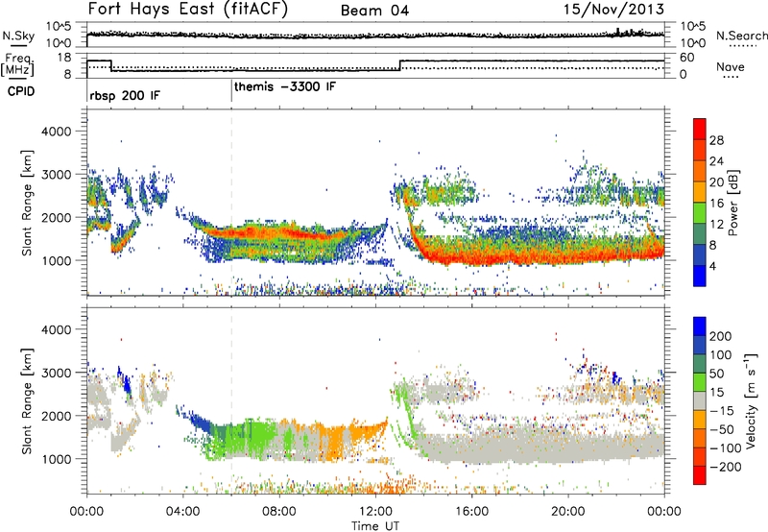Click the '18' frequency axis value
This screenshot has height=532, width=768.
(x=64, y=57)
